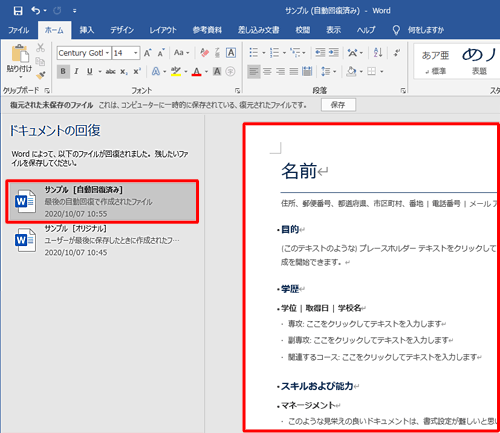Click the Multilevel List icon
Screen dimensions: 500x433
(x=295, y=53)
